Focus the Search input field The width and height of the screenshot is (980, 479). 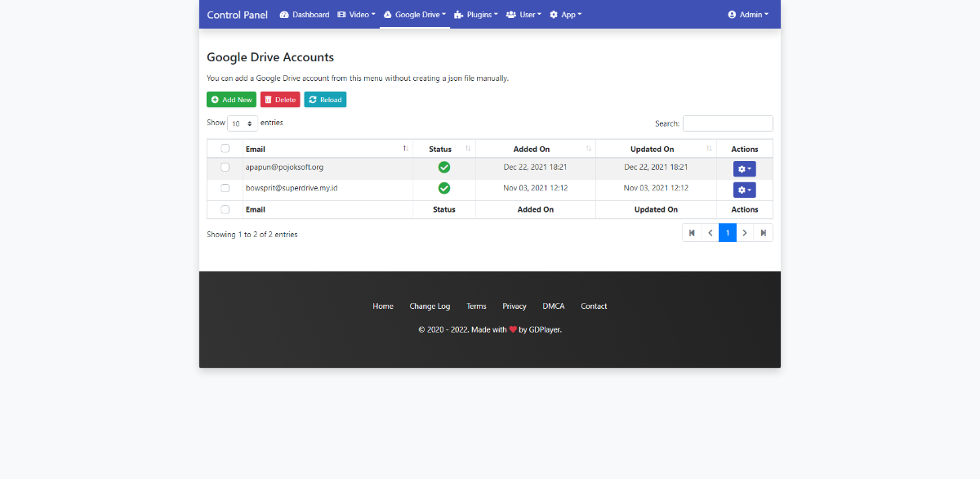[x=728, y=123]
